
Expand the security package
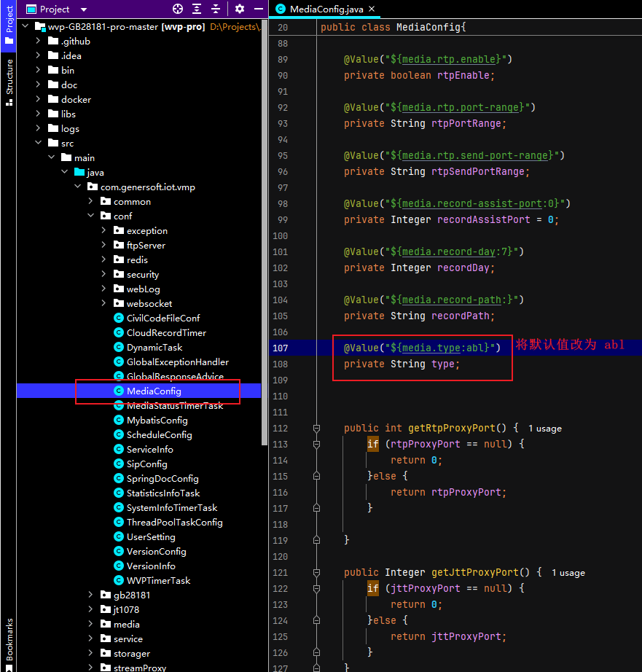103,274
